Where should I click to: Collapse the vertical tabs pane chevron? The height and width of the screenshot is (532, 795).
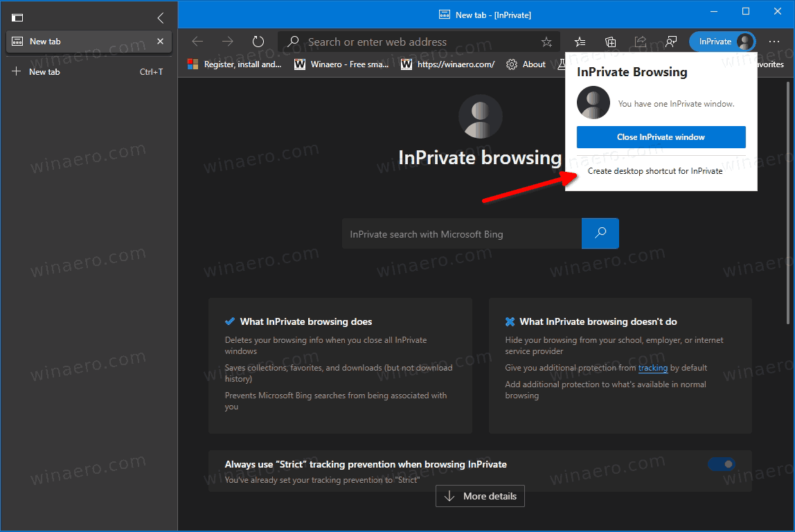click(160, 18)
